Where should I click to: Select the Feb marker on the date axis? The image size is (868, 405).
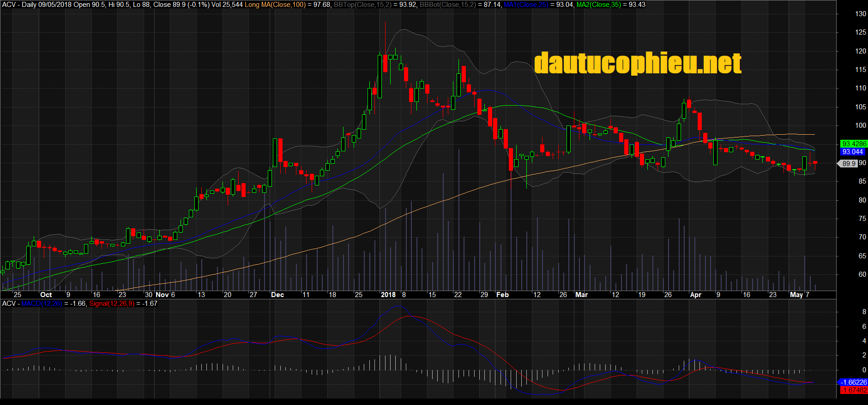coord(502,295)
